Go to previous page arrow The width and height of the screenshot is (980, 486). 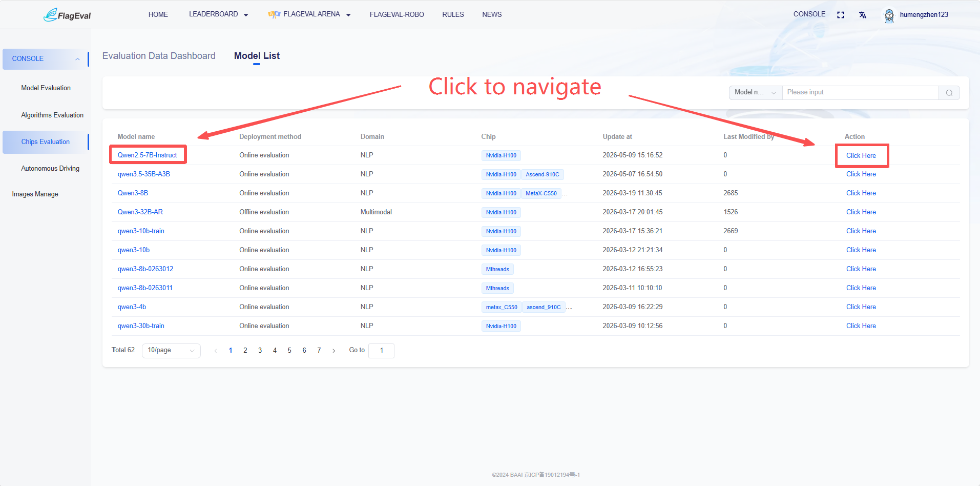click(x=216, y=351)
